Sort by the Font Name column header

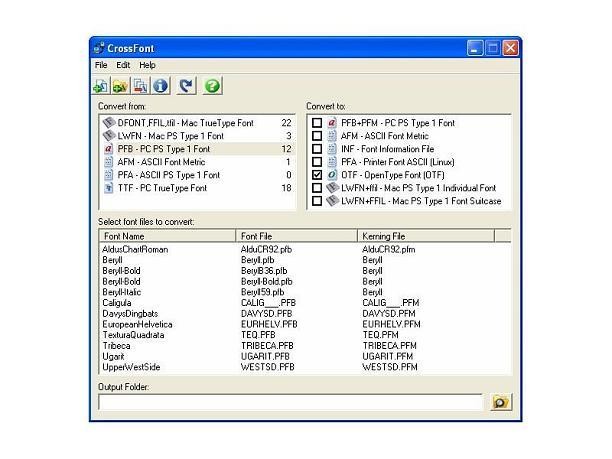[x=168, y=236]
